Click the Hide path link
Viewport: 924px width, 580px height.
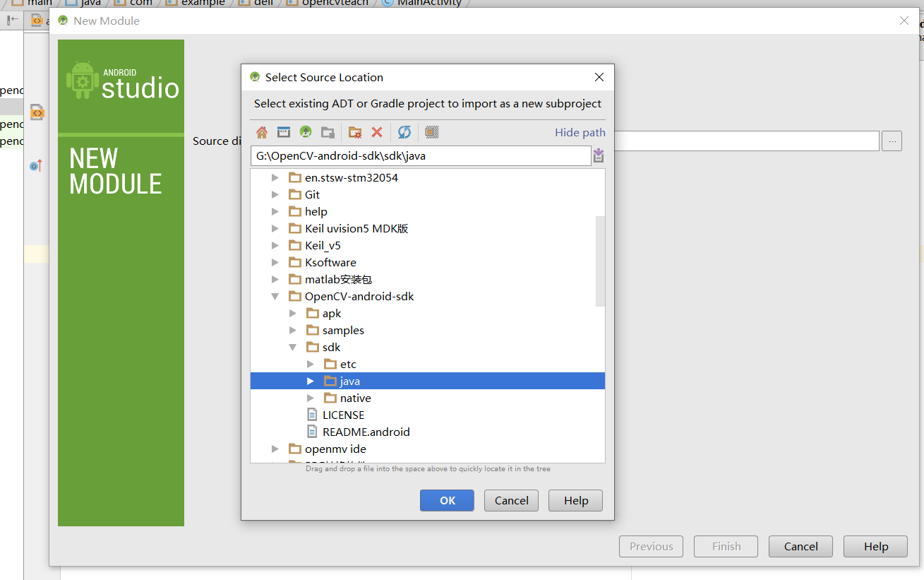(580, 132)
